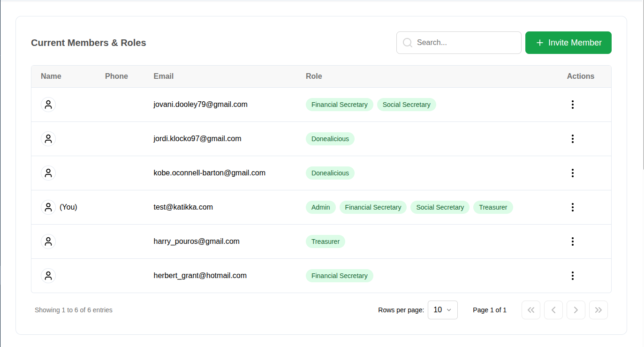Go to the first page of results
Viewport: 644px width, 347px height.
[531, 310]
